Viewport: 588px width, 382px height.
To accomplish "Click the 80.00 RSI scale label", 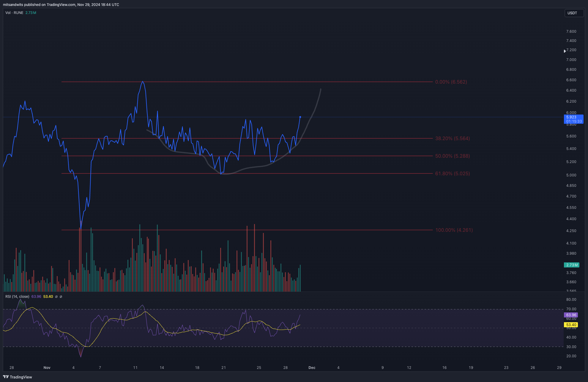I will pos(571,300).
